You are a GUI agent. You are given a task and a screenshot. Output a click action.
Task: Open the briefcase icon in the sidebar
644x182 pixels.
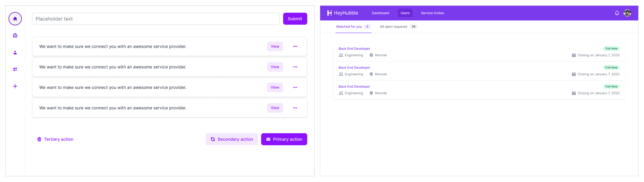15,35
